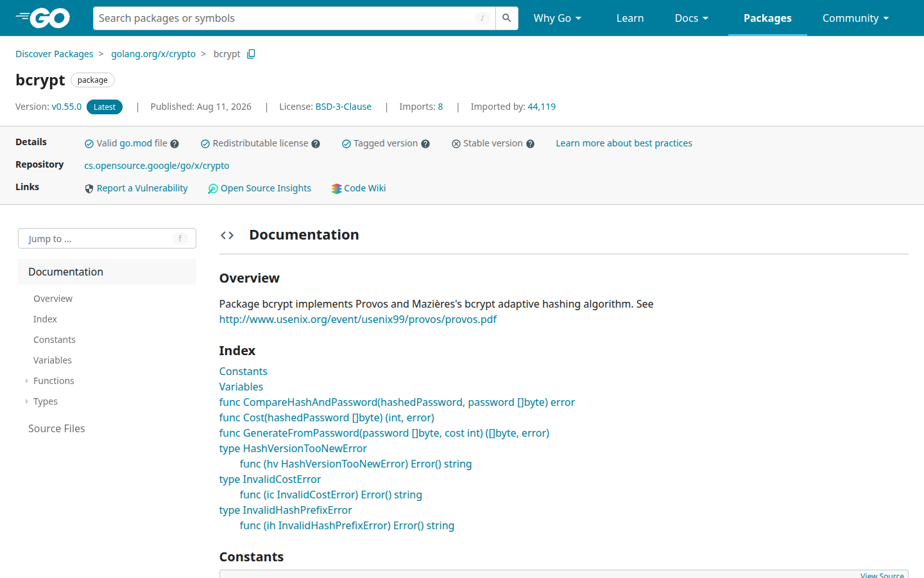The width and height of the screenshot is (924, 578).
Task: Open the help icon for Stable version
Action: (530, 144)
